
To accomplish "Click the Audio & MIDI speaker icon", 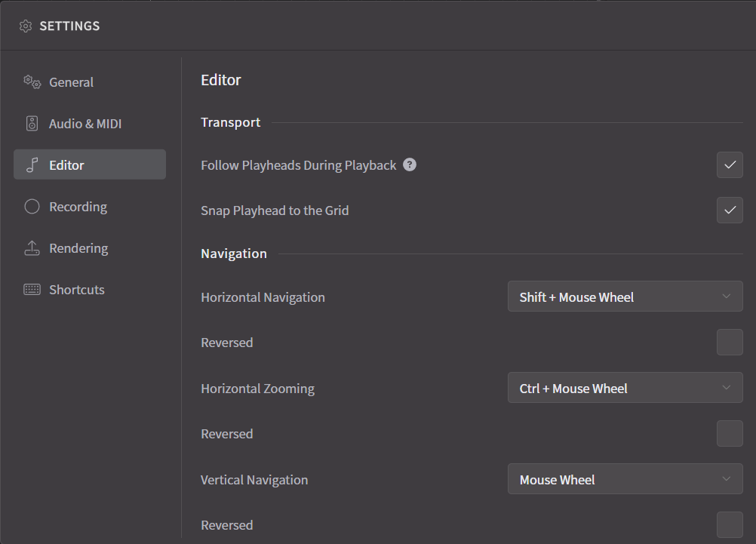I will pos(32,124).
